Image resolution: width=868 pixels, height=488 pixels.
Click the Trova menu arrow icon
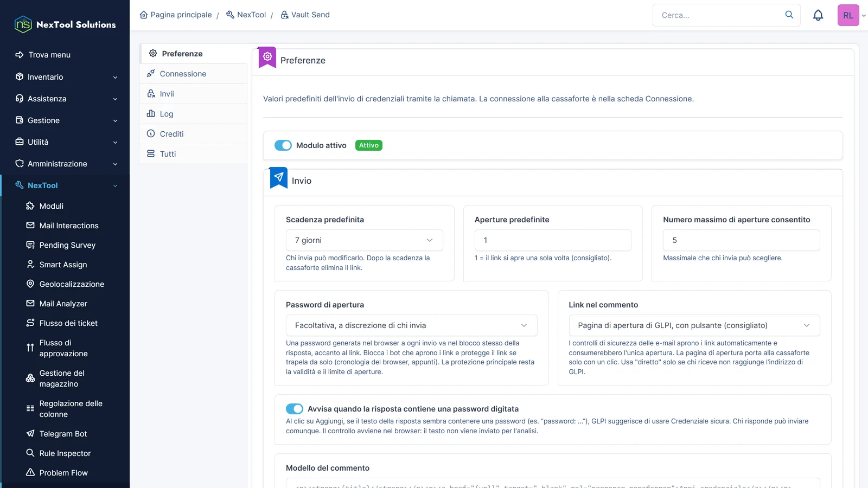(20, 55)
